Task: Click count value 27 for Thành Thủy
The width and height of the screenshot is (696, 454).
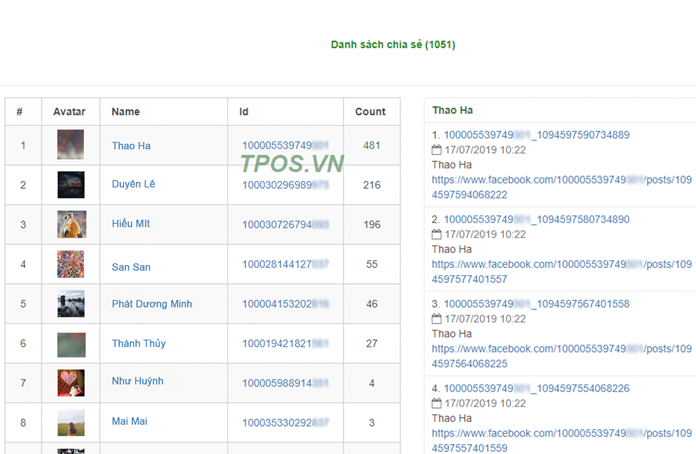Action: (372, 343)
